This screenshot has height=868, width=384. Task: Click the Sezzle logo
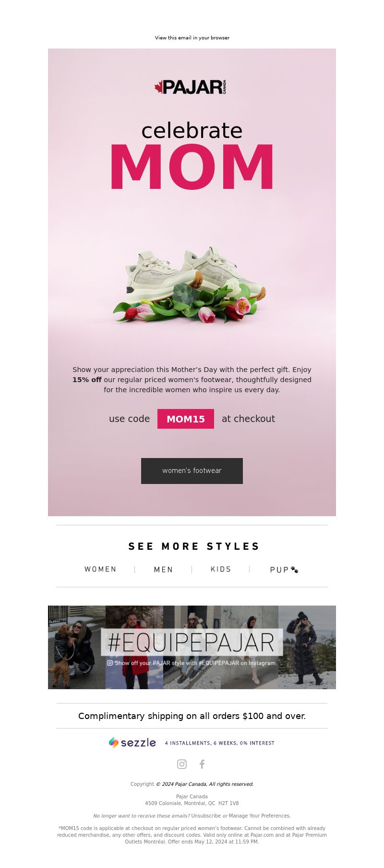click(x=132, y=743)
